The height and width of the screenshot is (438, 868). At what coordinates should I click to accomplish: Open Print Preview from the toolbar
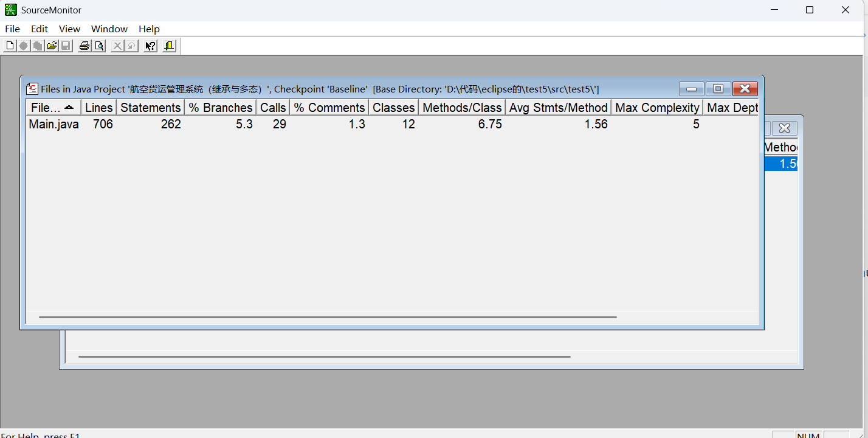coord(99,46)
